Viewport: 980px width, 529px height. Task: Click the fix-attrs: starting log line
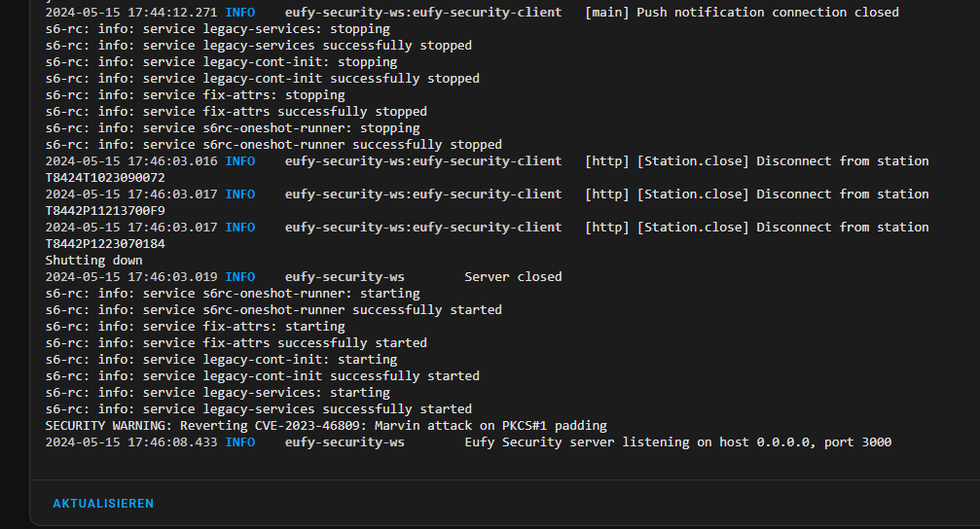(x=195, y=327)
